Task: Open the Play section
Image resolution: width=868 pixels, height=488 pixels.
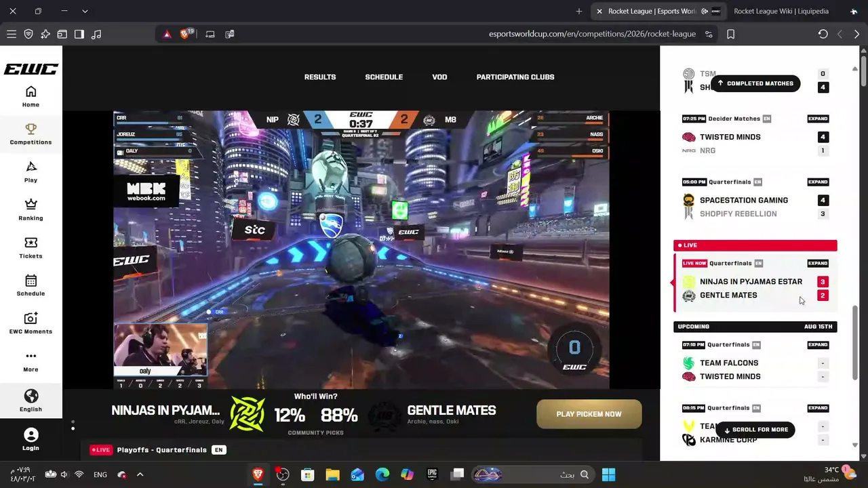Action: (x=31, y=172)
